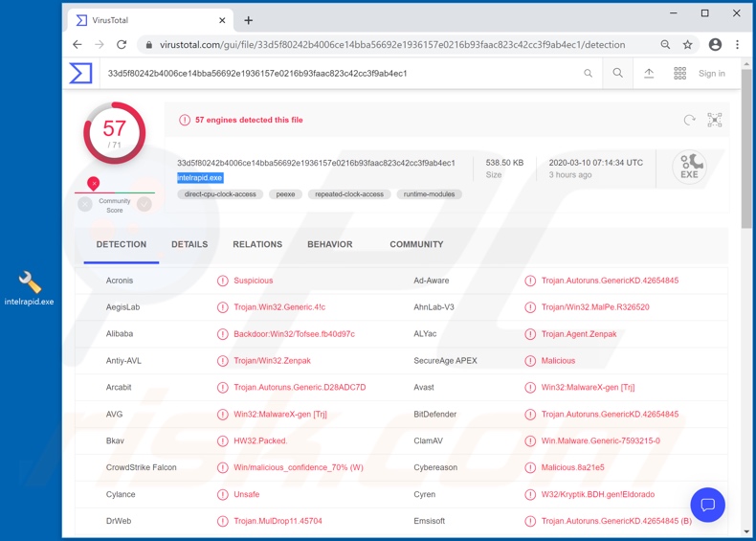Click the Trojan.MulDrop11.45704 DrWeb result
This screenshot has height=541, width=756.
(x=278, y=521)
